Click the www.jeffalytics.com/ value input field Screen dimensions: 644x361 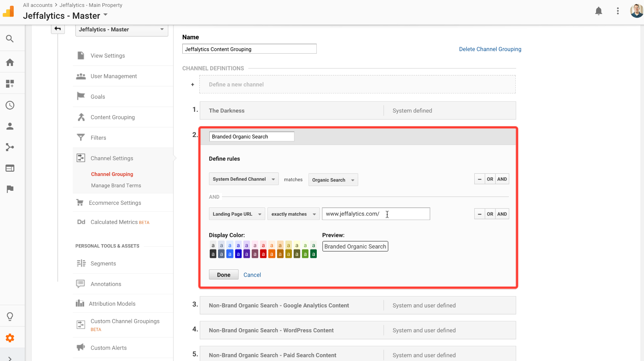376,214
